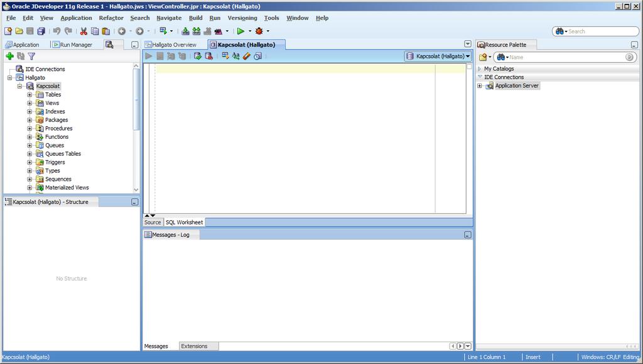This screenshot has height=364, width=643.
Task: Minimize the Structure panel
Action: click(x=134, y=202)
